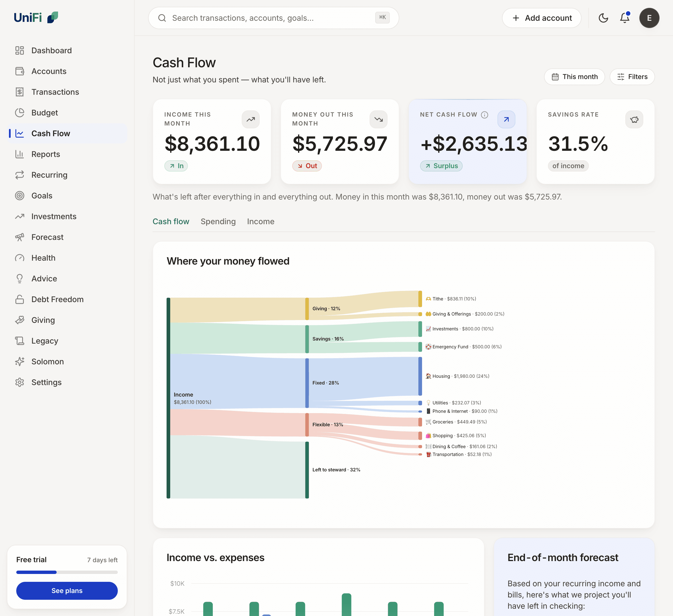Click Add account button

point(541,18)
